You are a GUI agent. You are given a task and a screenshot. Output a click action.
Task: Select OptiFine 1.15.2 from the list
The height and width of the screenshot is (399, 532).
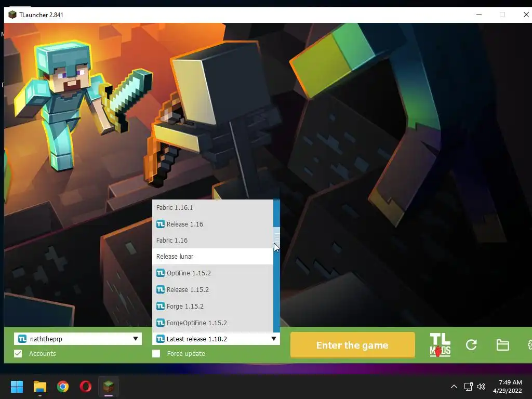(212, 273)
